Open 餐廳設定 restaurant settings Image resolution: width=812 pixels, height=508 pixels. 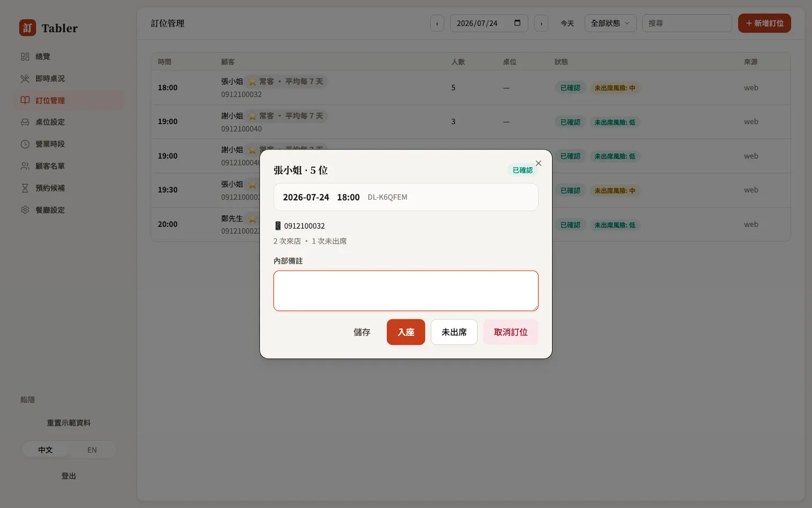click(x=68, y=210)
